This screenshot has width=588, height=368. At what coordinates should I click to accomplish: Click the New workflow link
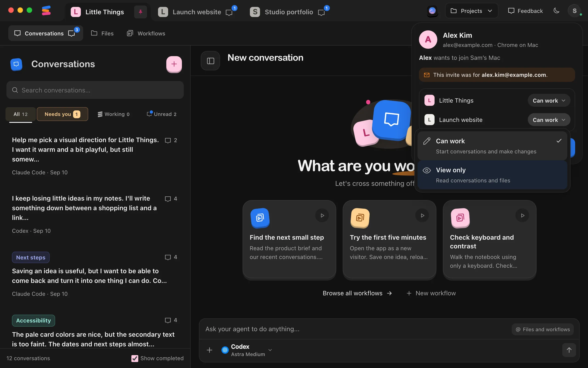pos(431,293)
